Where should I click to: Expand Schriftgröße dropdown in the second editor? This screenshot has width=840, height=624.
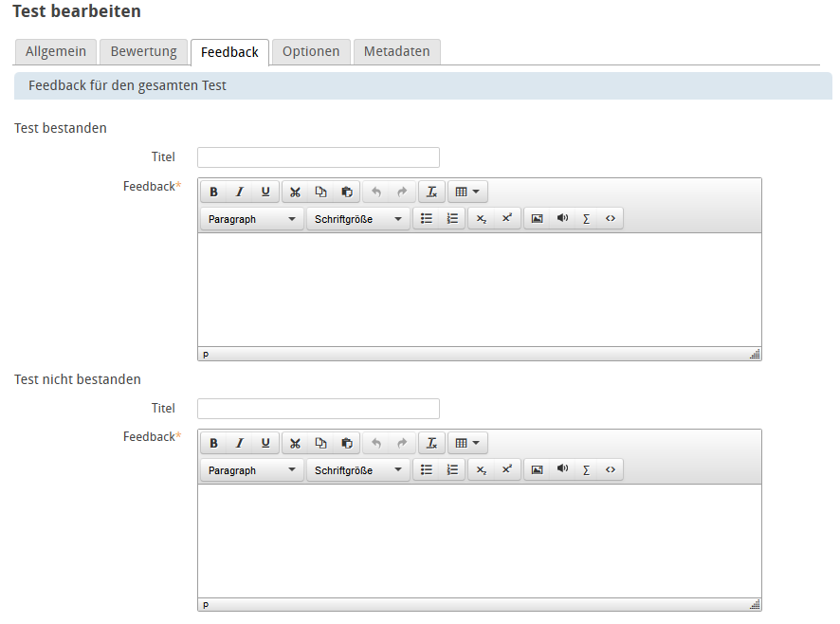pos(357,470)
